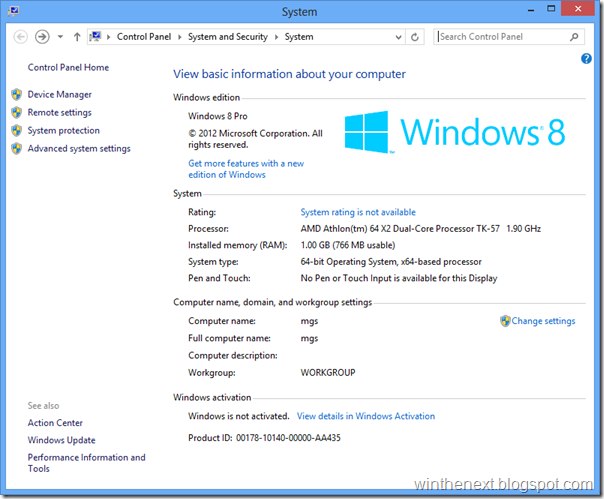Click System rating is not available link
This screenshot has width=604, height=499.
pos(358,212)
